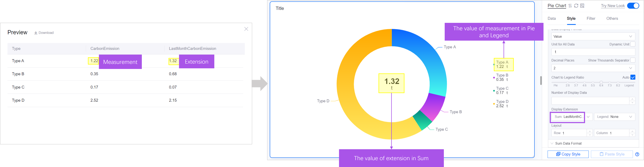Click the refresh icon in panel header

tap(576, 6)
